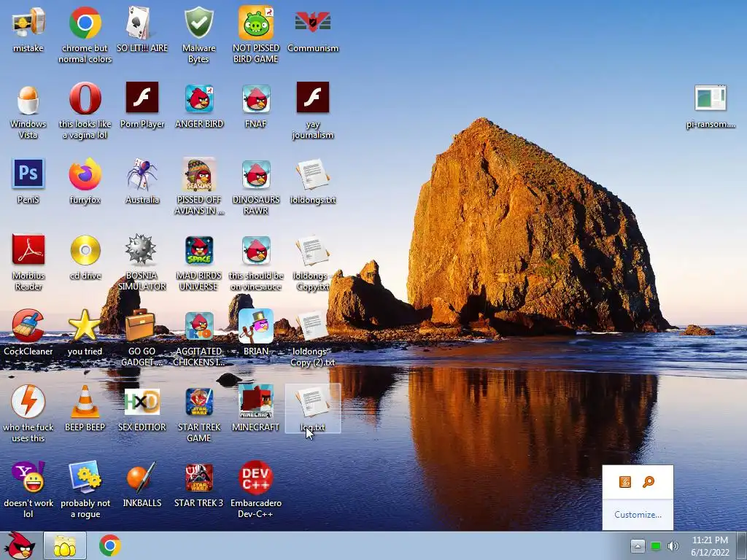The width and height of the screenshot is (747, 560).
Task: Select 'loldongs - Copy.txt' file
Action: (x=312, y=262)
